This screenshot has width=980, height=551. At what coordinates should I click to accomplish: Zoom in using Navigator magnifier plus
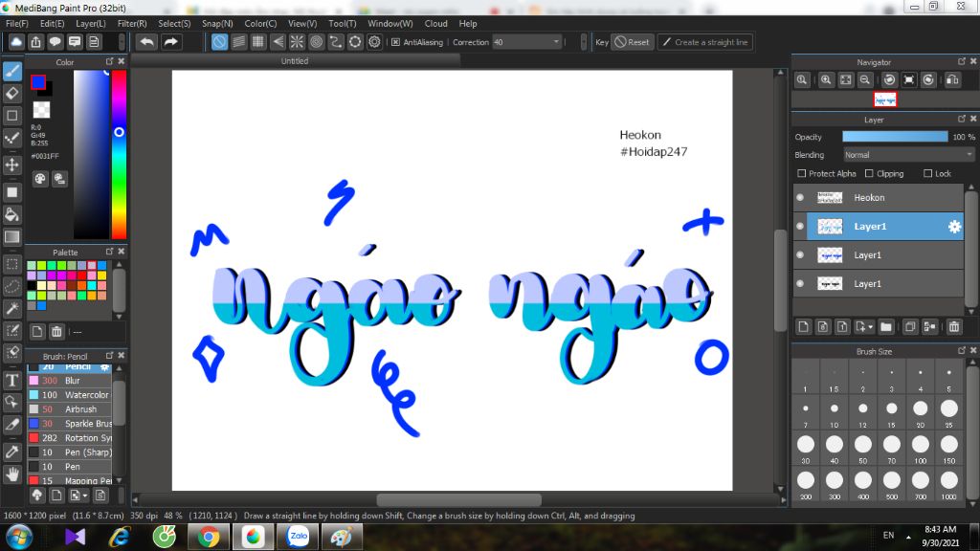pyautogui.click(x=826, y=80)
